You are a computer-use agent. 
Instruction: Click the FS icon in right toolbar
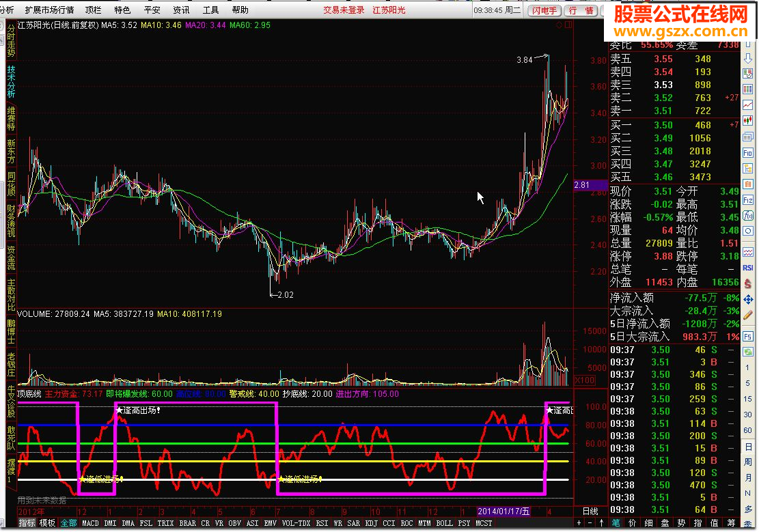pos(748,337)
